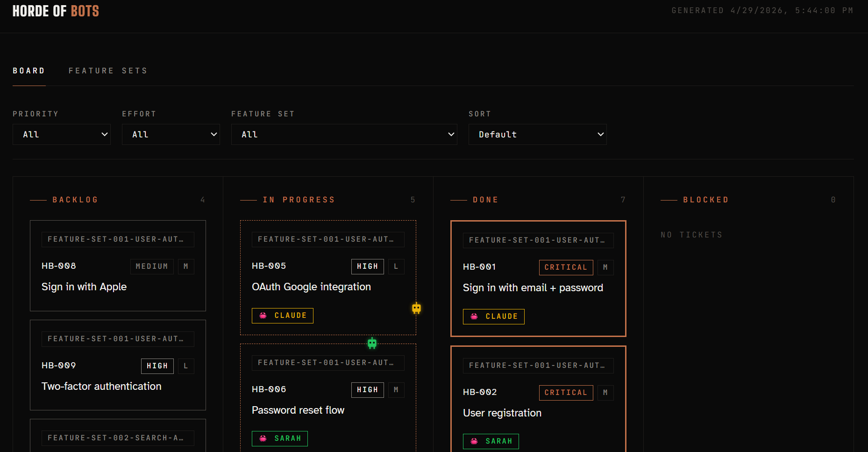Click the HB-001 ticket ID
This screenshot has width=868, height=452.
pos(480,267)
